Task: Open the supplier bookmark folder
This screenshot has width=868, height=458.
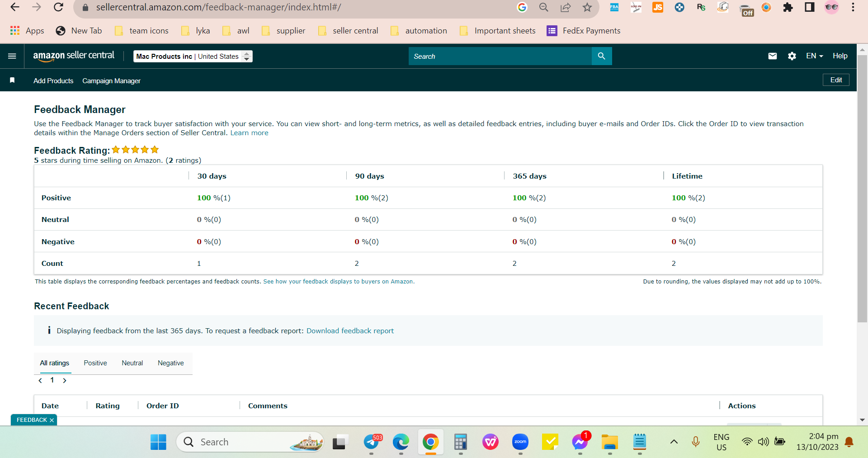Action: click(283, 31)
